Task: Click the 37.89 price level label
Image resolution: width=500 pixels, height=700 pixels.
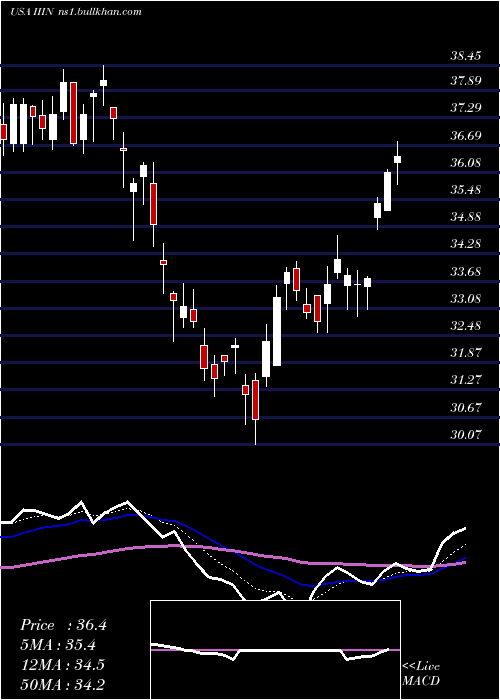Action: (466, 81)
